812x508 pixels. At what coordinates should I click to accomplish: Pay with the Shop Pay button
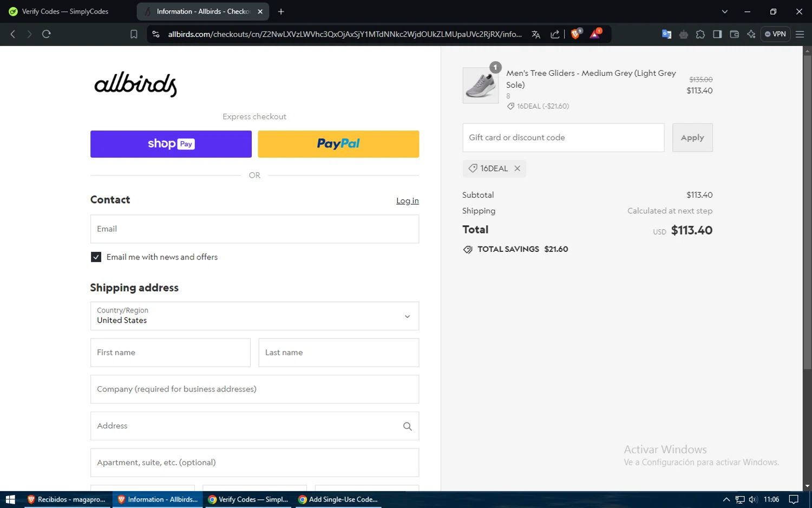tap(171, 144)
